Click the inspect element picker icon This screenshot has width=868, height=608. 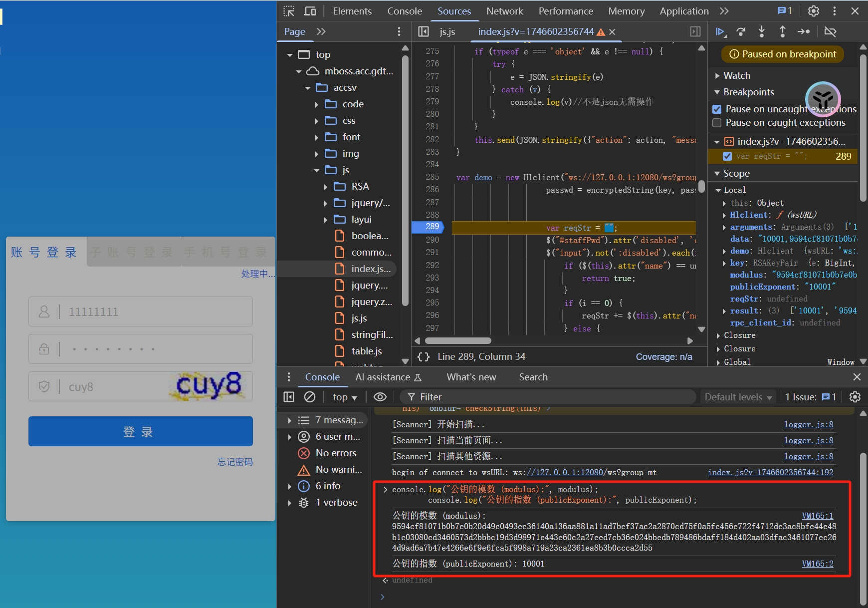tap(289, 11)
